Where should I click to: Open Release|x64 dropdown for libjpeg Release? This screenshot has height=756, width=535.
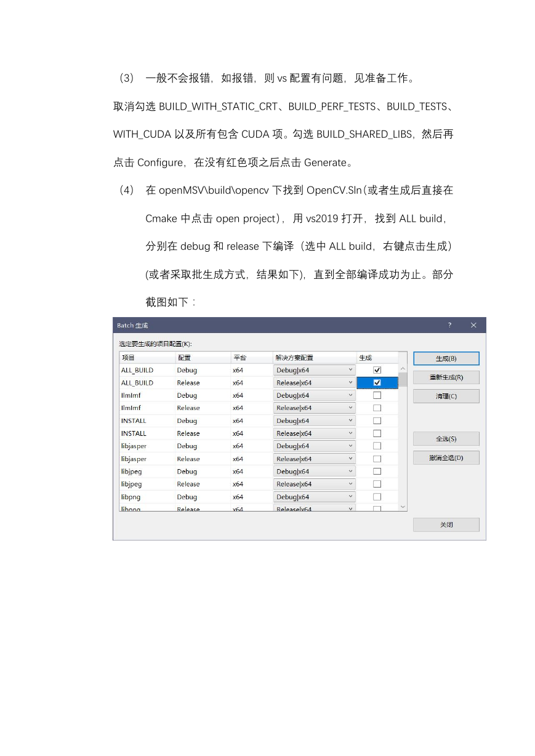[x=315, y=484]
